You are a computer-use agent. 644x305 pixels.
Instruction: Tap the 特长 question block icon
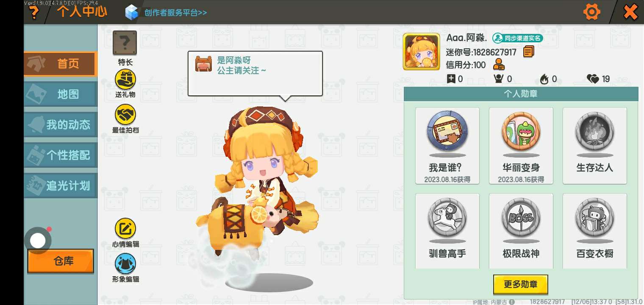point(125,43)
